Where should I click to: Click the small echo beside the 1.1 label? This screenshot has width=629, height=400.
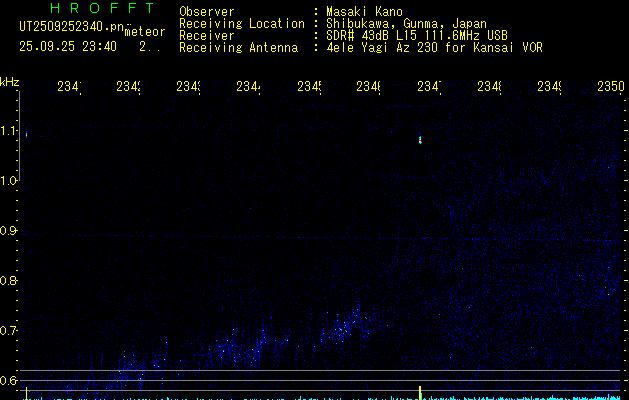coord(26,135)
